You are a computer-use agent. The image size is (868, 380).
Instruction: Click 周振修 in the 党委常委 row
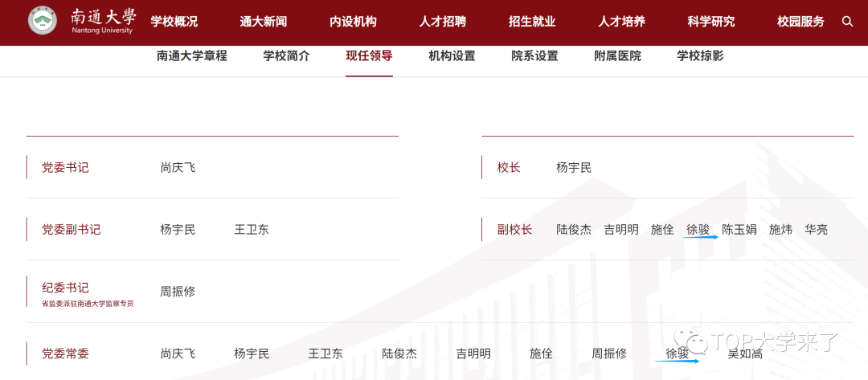609,353
